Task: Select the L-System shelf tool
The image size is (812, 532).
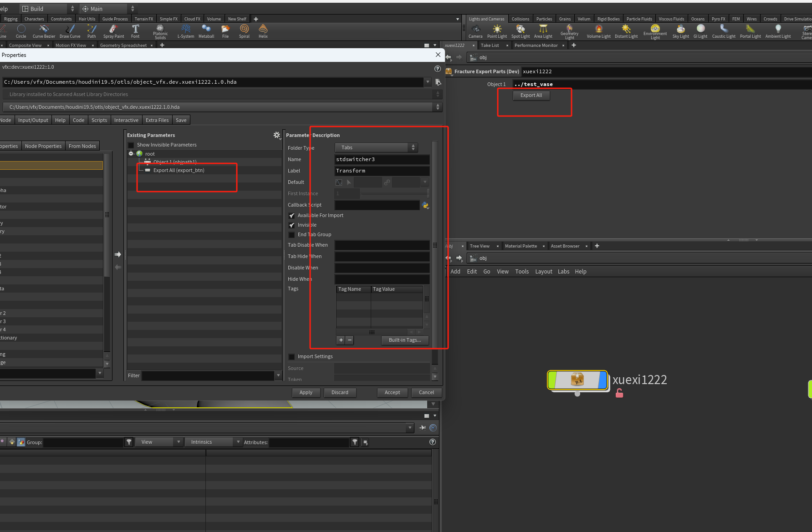Action: point(186,31)
